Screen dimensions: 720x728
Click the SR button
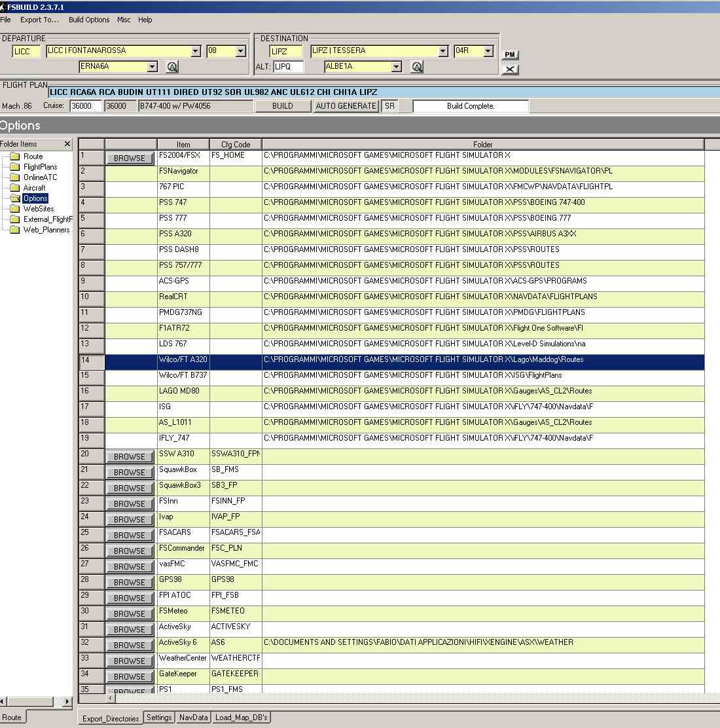point(389,106)
